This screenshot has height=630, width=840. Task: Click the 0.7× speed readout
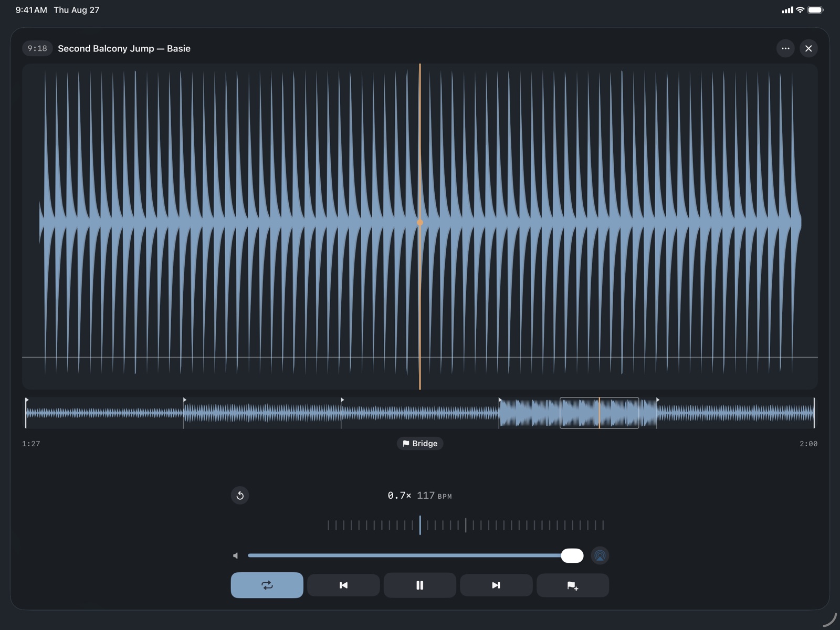click(x=400, y=496)
